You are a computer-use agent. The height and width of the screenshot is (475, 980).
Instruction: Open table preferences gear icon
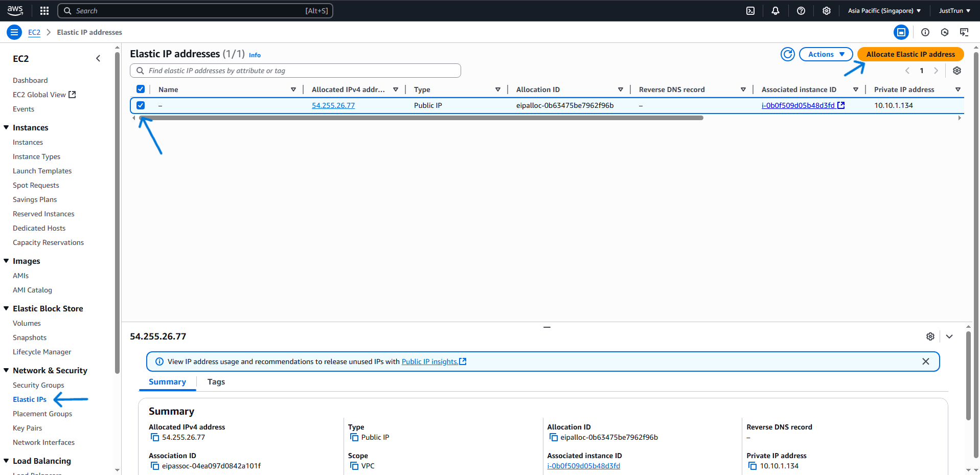click(957, 71)
